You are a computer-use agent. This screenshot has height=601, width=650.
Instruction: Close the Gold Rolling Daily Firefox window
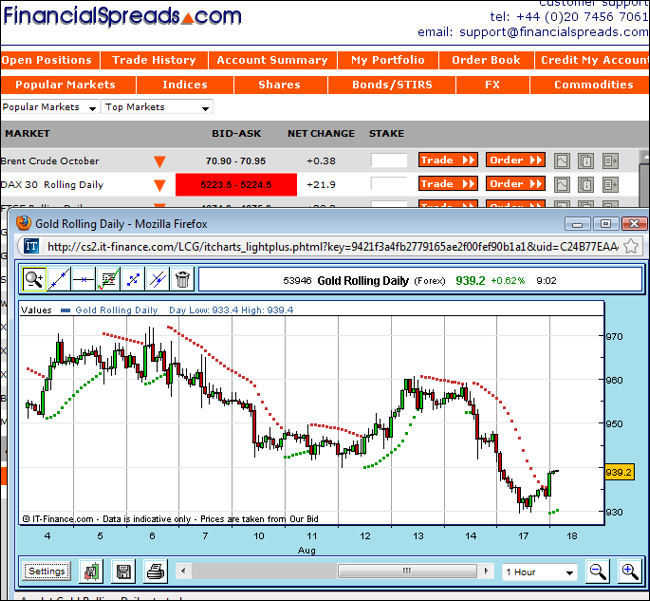point(634,224)
